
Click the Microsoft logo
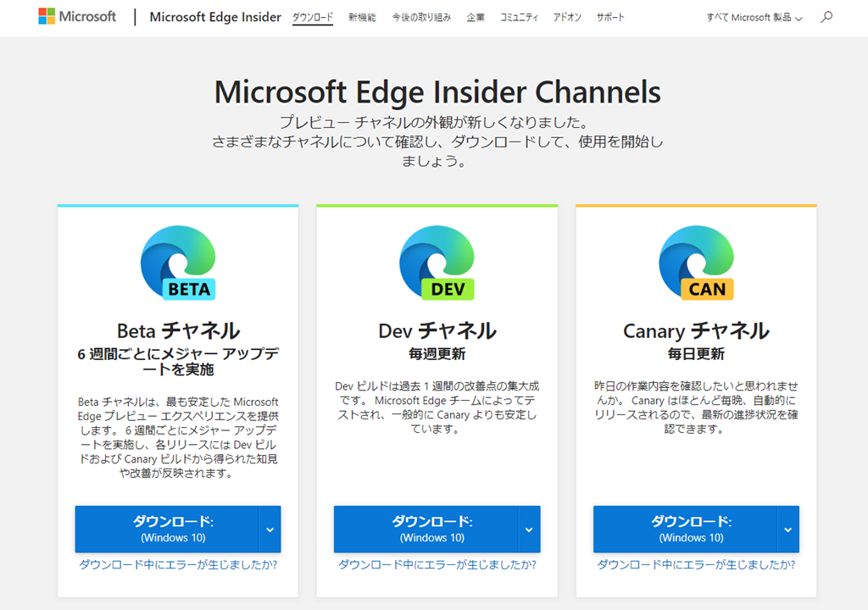click(x=77, y=17)
